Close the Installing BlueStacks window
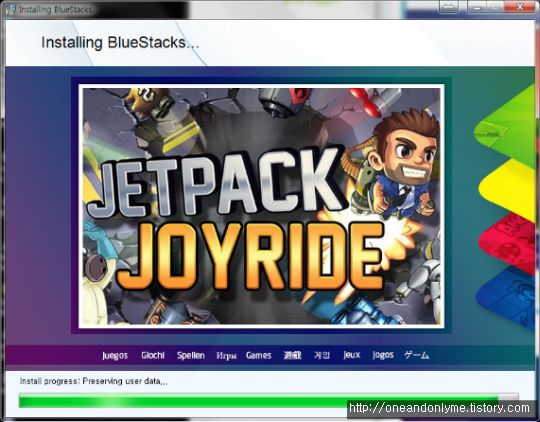 [520, 7]
